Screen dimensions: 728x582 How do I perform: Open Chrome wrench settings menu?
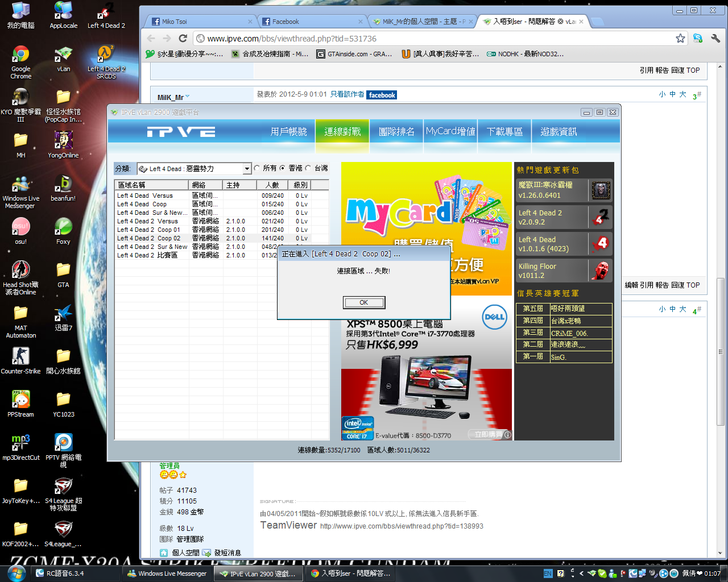click(715, 38)
